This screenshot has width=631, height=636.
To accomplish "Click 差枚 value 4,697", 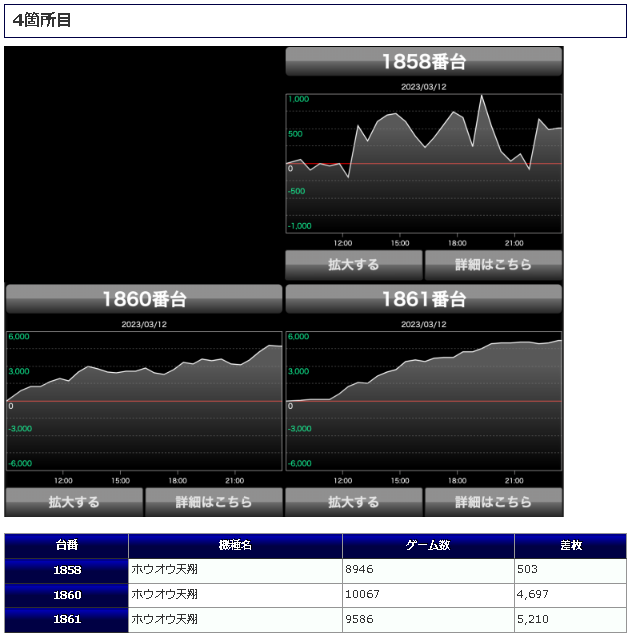I will click(x=532, y=595).
